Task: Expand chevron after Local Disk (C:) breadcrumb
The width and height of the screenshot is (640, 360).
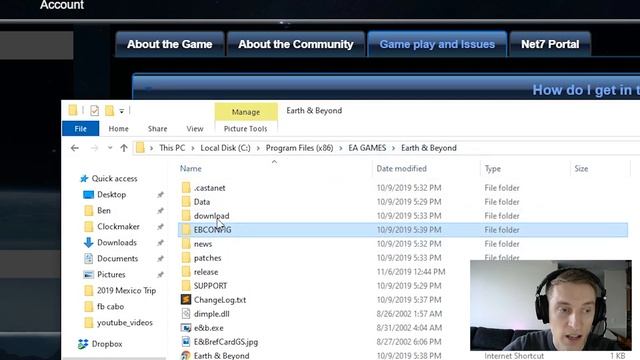Action: pos(258,148)
